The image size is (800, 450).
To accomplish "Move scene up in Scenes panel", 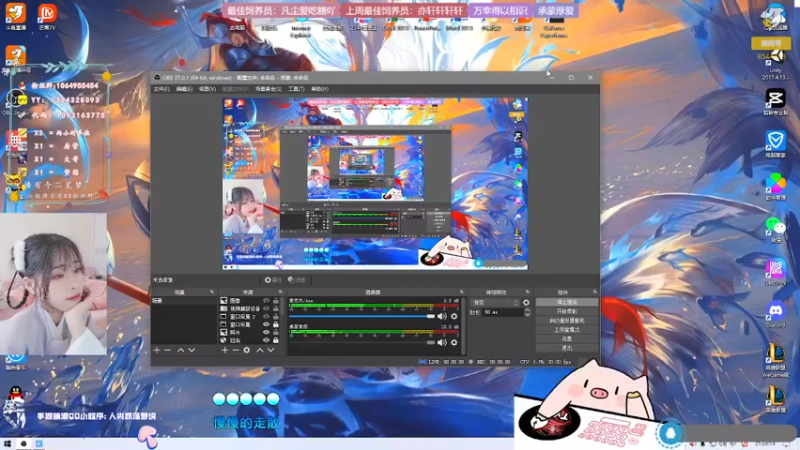I will coord(181,350).
